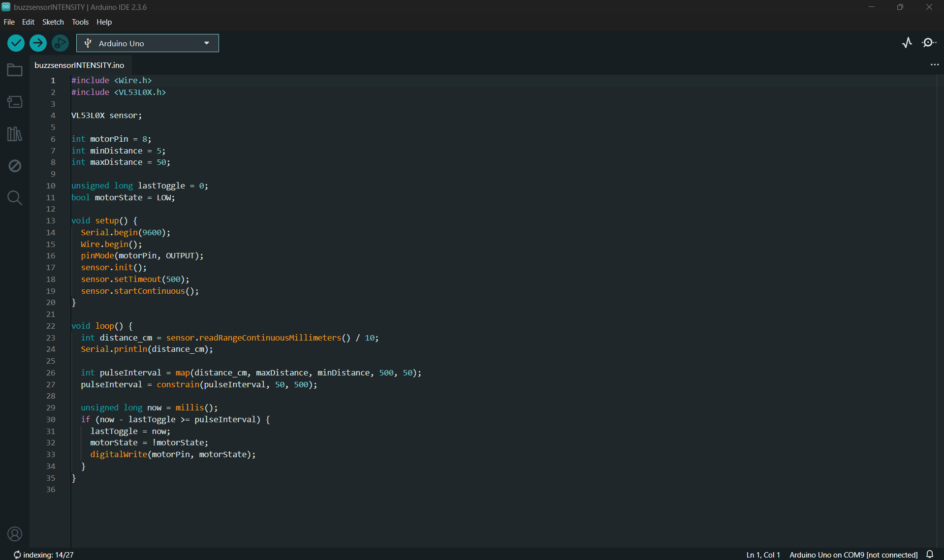The width and height of the screenshot is (944, 560).
Task: Open the Serial Monitor
Action: click(929, 43)
